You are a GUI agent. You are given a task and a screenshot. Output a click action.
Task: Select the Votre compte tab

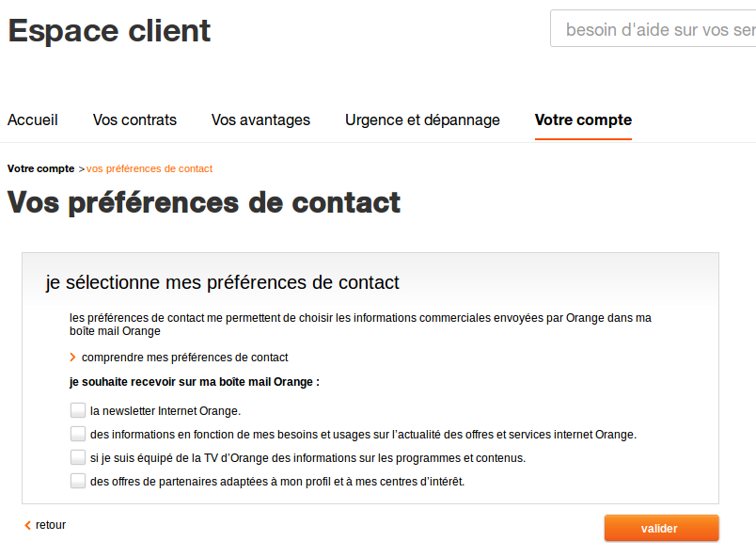(583, 119)
